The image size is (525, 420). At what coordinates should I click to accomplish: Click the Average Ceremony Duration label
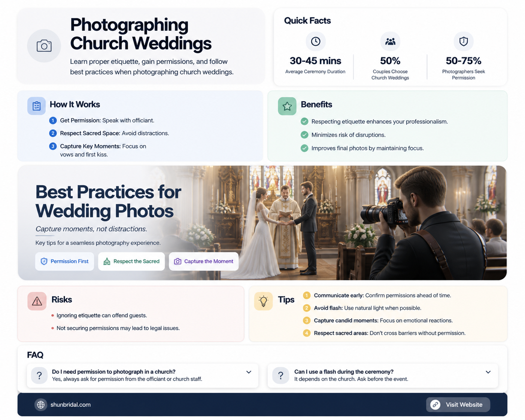click(x=315, y=71)
